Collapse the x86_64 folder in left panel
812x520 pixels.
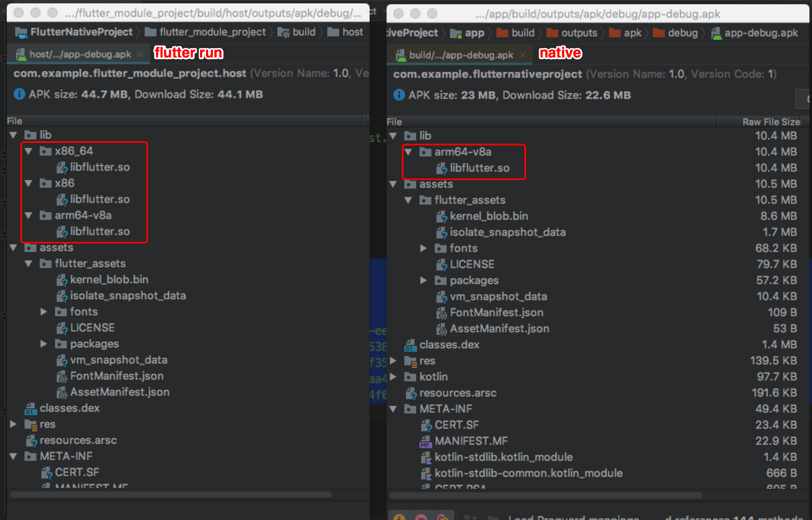(x=28, y=151)
